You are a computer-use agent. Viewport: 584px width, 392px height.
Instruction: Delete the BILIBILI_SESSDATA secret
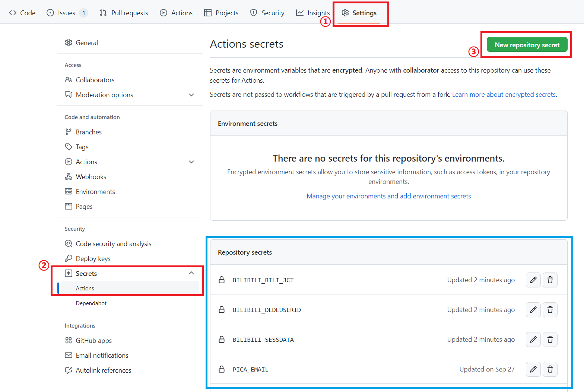point(550,340)
